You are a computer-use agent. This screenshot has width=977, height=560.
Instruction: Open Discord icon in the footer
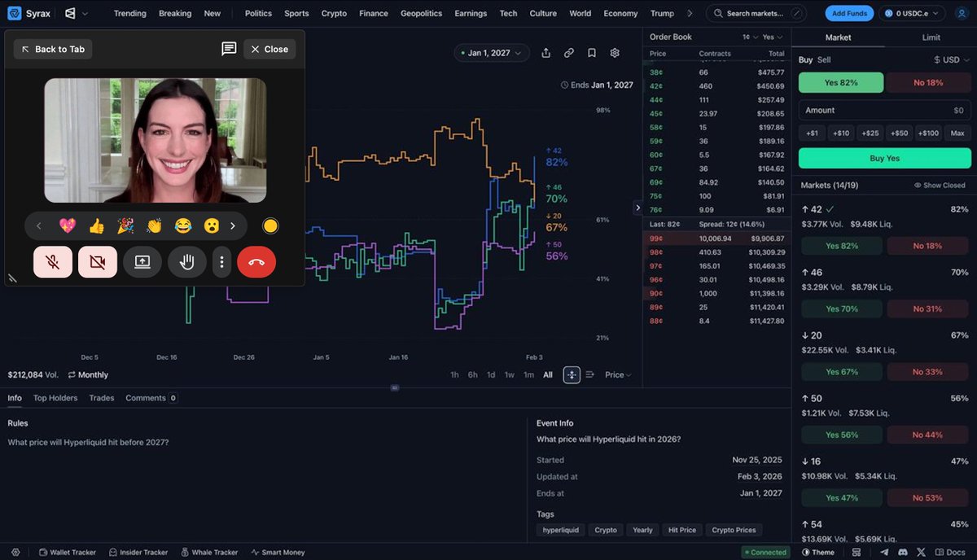pyautogui.click(x=902, y=552)
